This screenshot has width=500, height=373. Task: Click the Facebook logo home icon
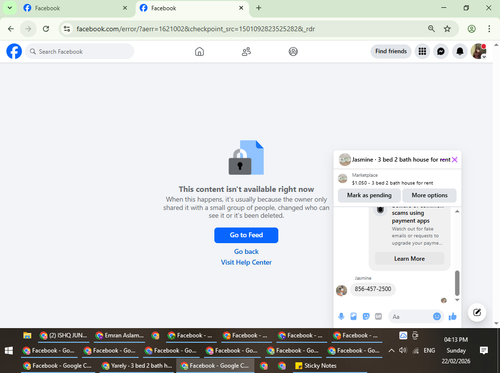14,51
